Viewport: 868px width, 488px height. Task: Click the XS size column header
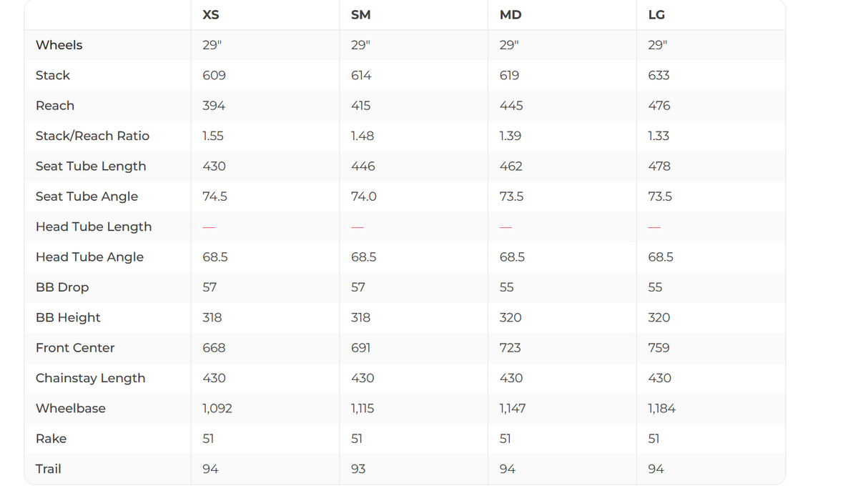tap(211, 14)
